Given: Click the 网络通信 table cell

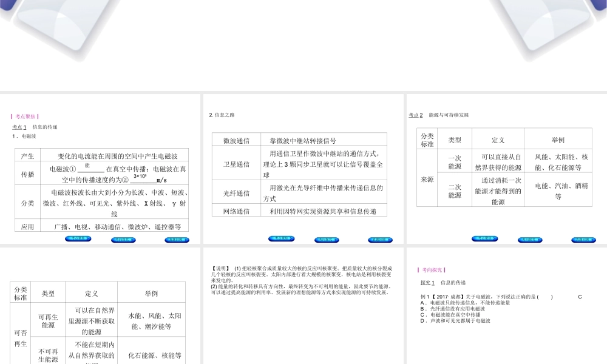Looking at the screenshot, I should [x=236, y=211].
